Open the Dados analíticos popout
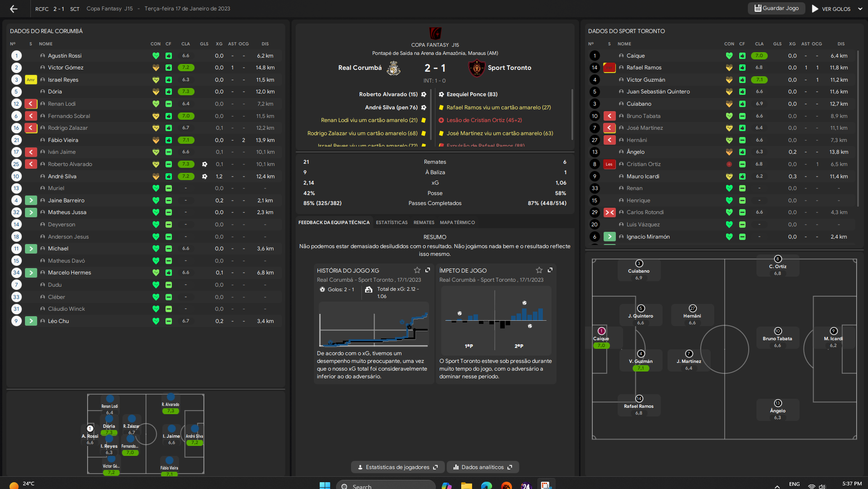This screenshot has height=489, width=868. coord(483,467)
